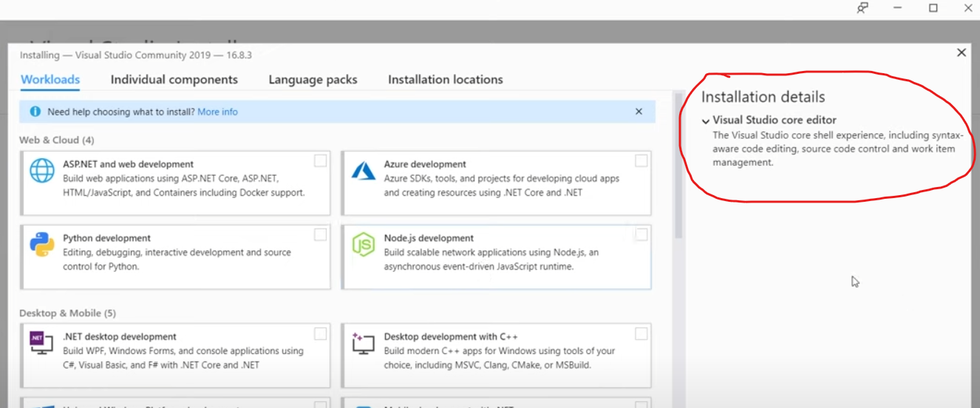Dismiss the help banner with its X
This screenshot has width=980, height=408.
click(639, 112)
